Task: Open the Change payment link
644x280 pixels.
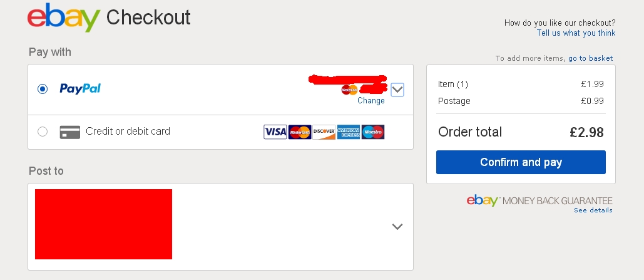Action: (371, 101)
